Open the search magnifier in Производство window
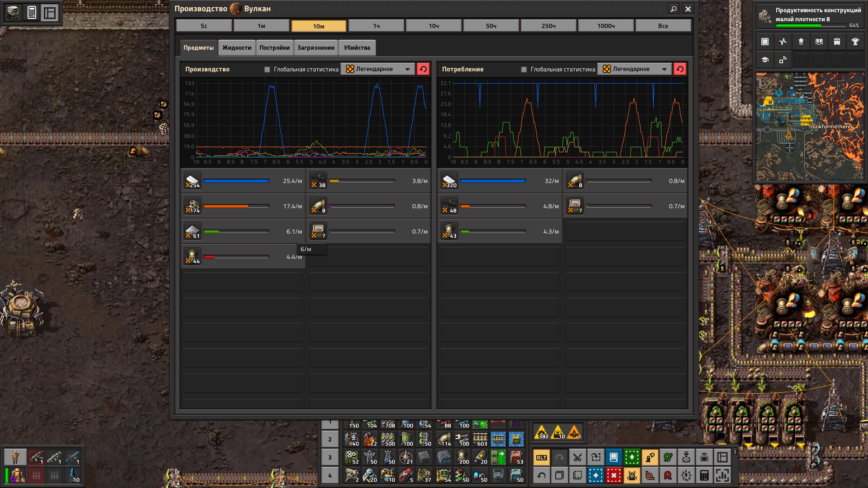This screenshot has height=488, width=868. (674, 9)
